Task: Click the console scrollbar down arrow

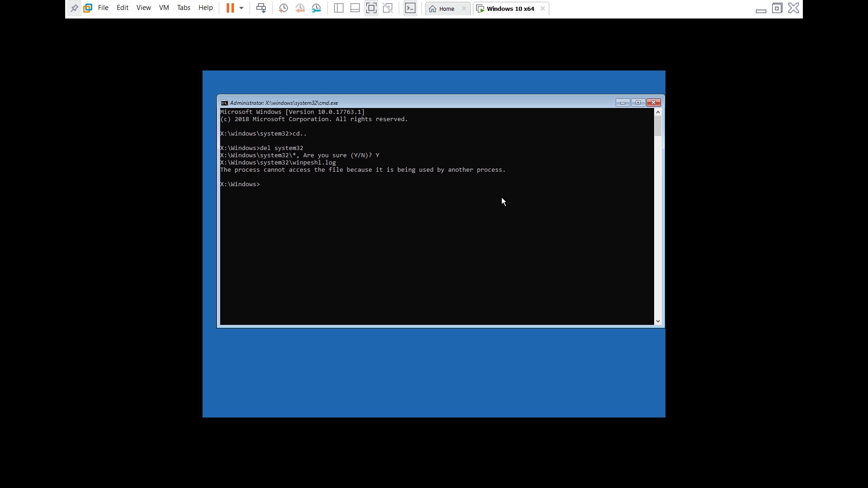Action: click(x=658, y=321)
